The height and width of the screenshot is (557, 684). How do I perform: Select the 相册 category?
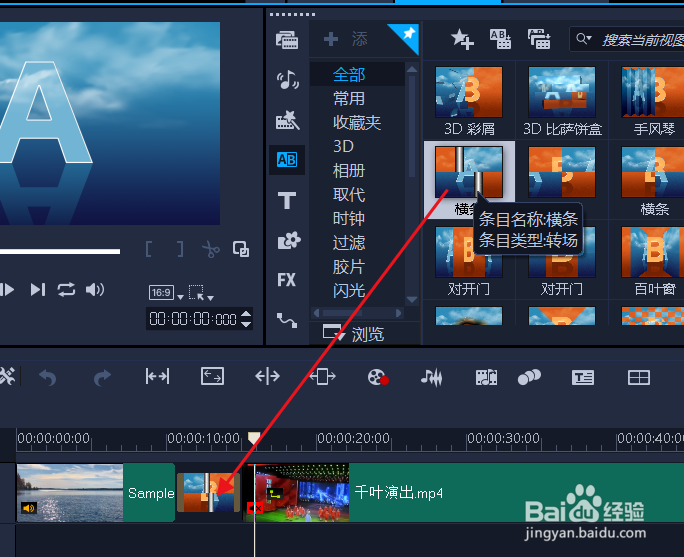click(349, 171)
